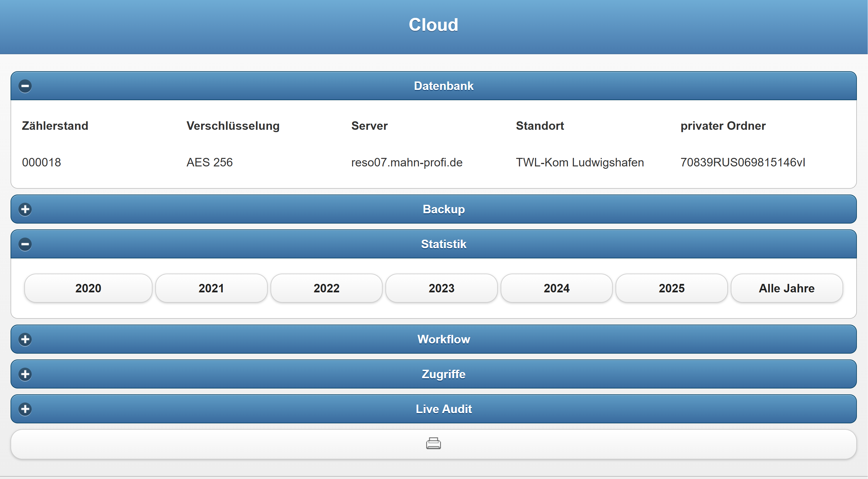Toggle the Zugriffe section header
This screenshot has height=479, width=868.
pyautogui.click(x=444, y=374)
